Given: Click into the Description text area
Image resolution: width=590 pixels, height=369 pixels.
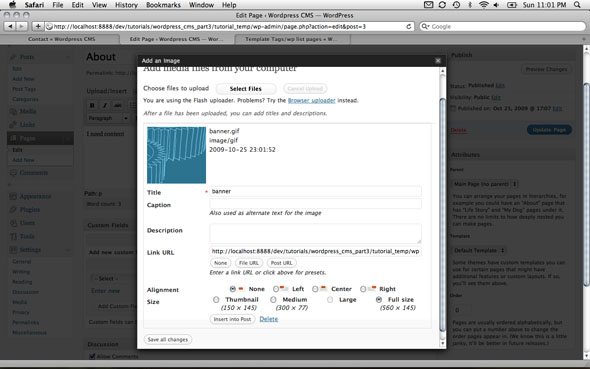Looking at the screenshot, I should (x=315, y=233).
